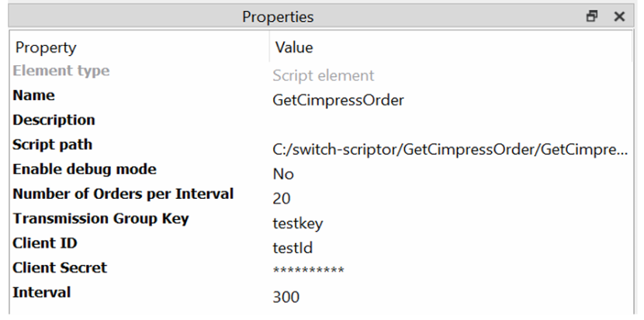Click the Property column header
Image resolution: width=644 pixels, height=320 pixels.
[x=47, y=47]
